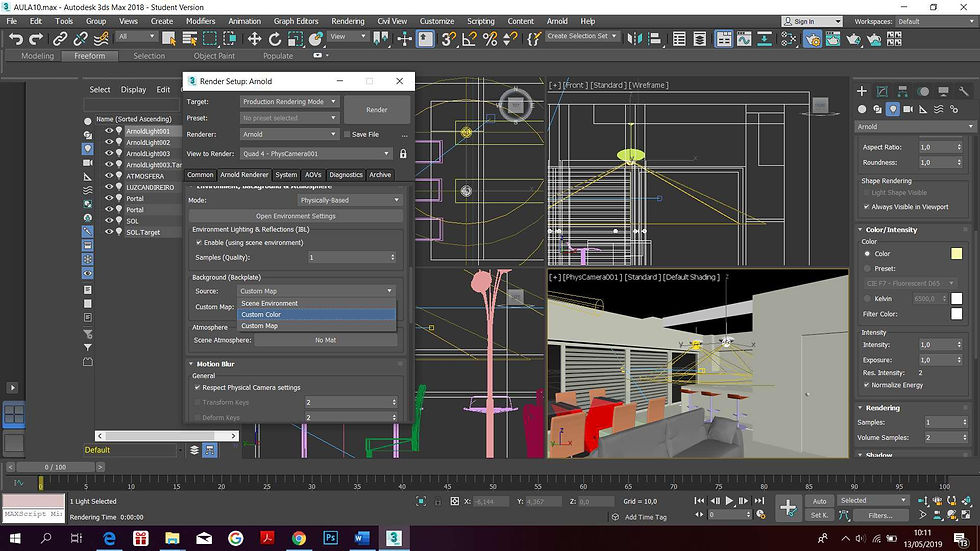
Task: Select the Select and Link tool
Action: coord(59,39)
